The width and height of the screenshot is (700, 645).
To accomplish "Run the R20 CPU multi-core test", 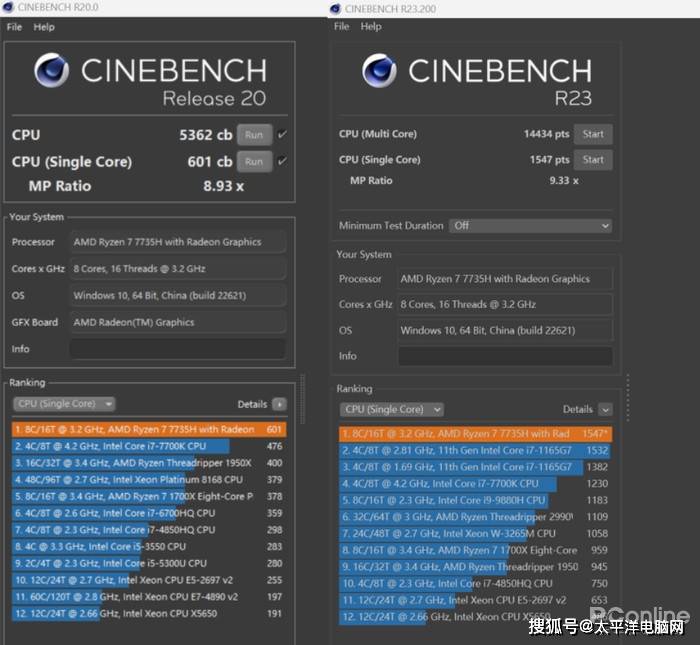I will (254, 135).
